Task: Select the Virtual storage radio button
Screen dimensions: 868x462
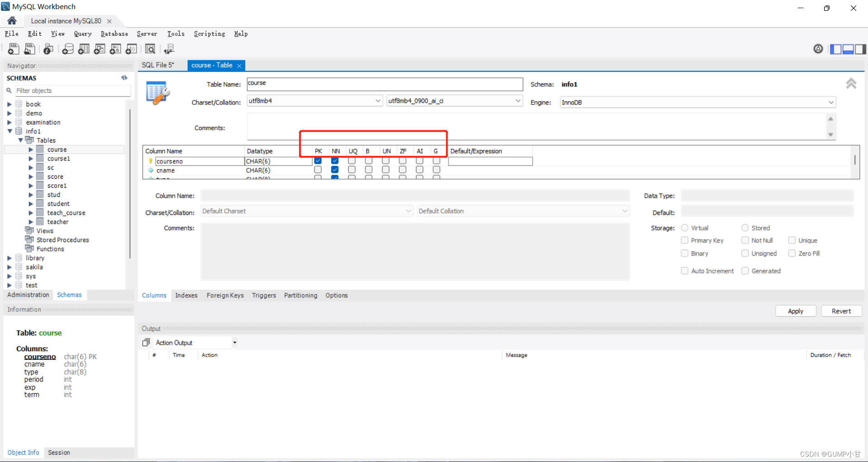Action: point(685,228)
